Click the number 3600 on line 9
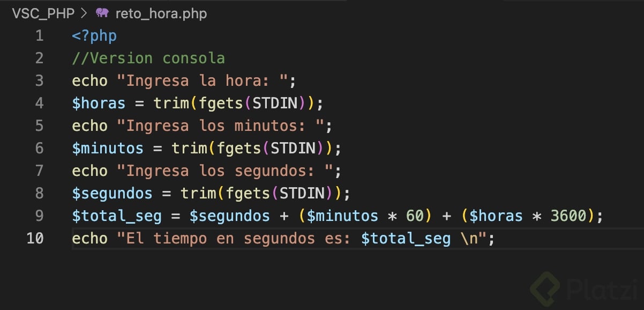 point(568,216)
